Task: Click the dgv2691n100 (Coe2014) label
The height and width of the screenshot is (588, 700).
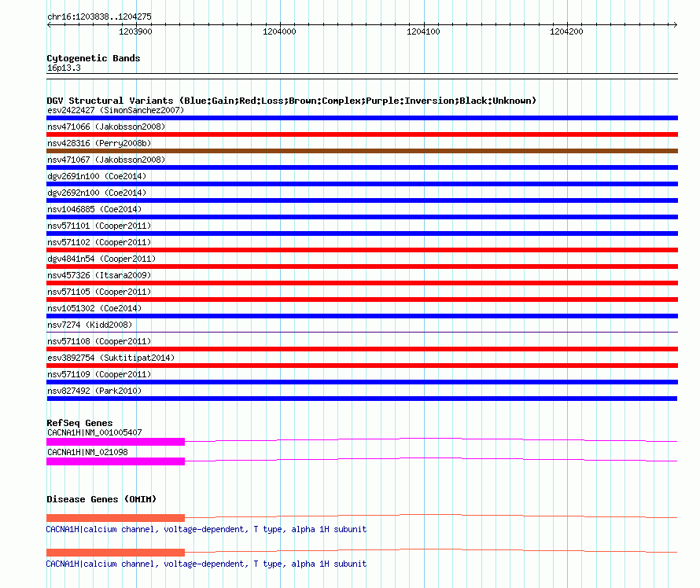Action: point(97,176)
